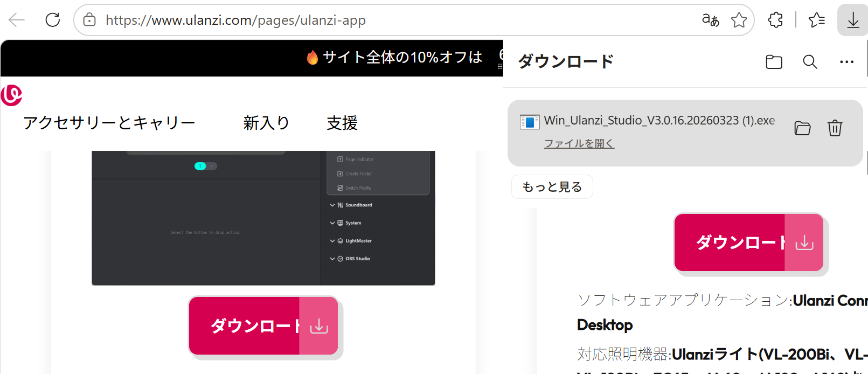Click Switch Profile entry in app screenshot
The width and height of the screenshot is (868, 374).
(355, 188)
